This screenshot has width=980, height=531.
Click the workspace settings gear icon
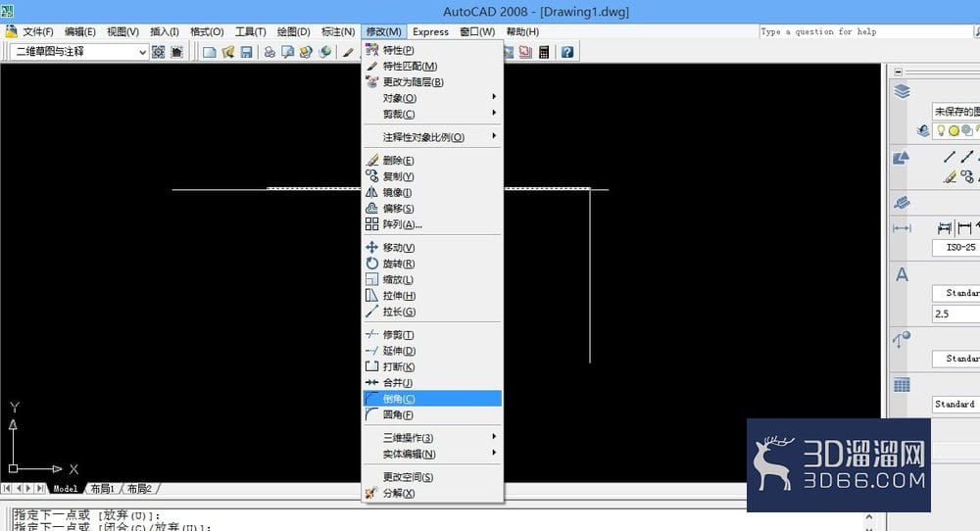[158, 52]
